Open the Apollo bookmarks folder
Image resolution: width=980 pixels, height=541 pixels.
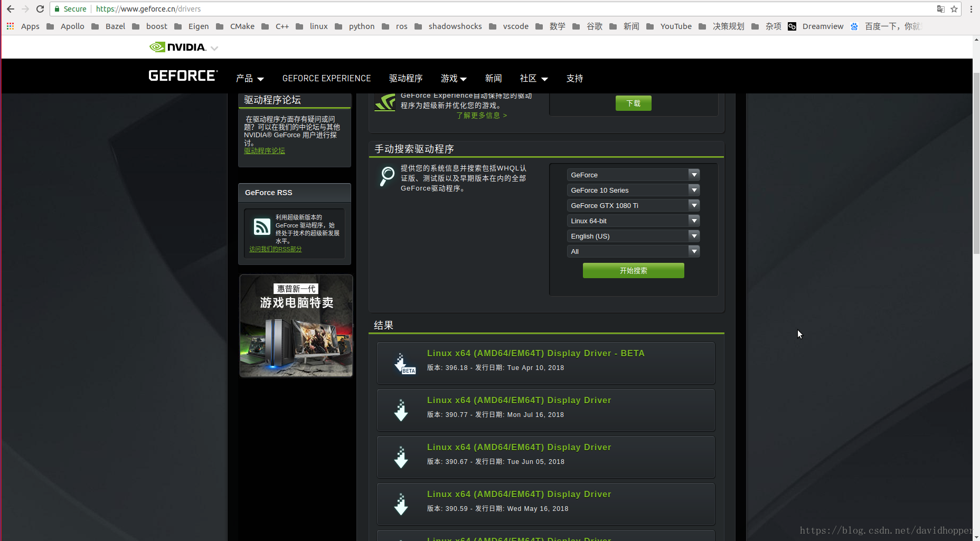(65, 26)
